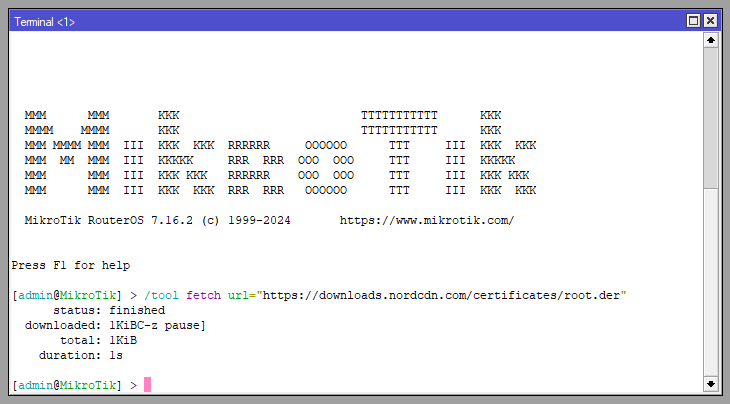Click the 'total: 1KiB' line
This screenshot has width=730, height=404.
point(99,340)
